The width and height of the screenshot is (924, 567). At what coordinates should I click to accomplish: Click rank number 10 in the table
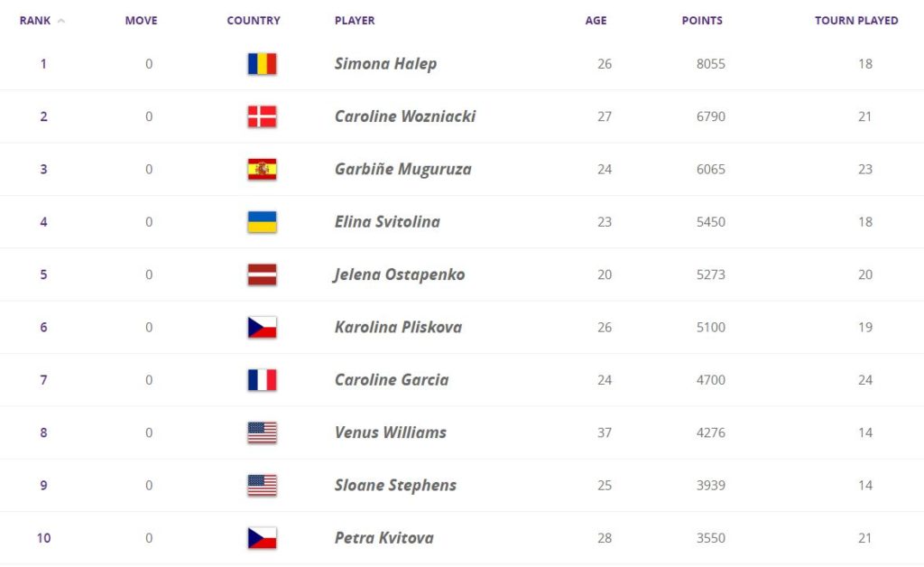(x=43, y=538)
